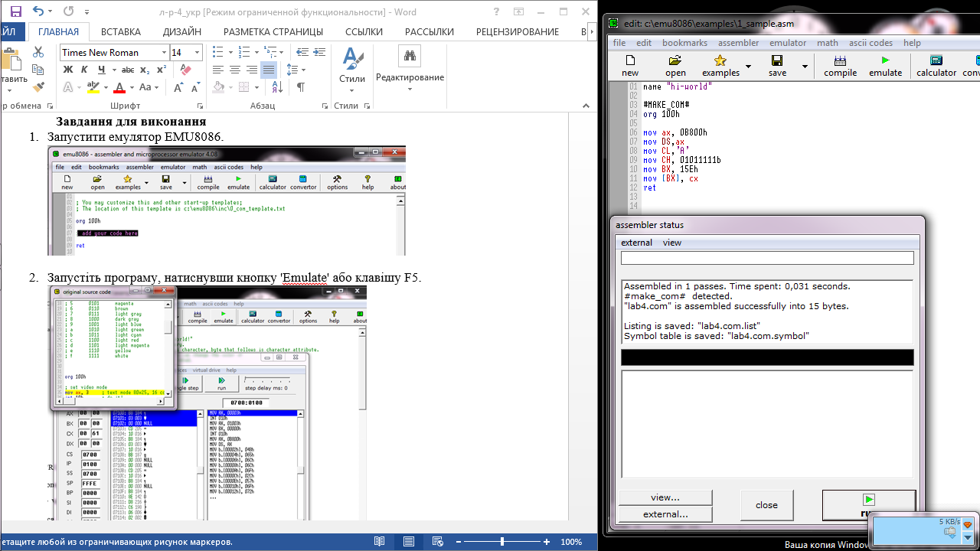Open the Times New Roman font dropdown
The image size is (980, 551).
point(164,53)
